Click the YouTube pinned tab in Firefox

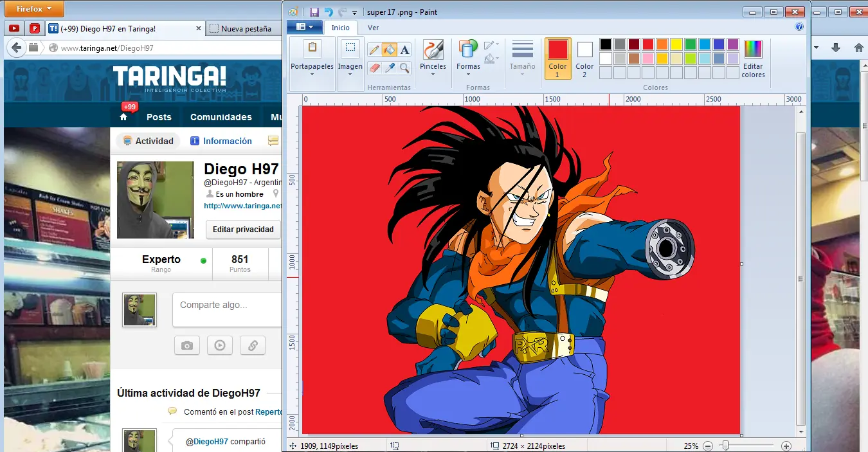click(14, 28)
